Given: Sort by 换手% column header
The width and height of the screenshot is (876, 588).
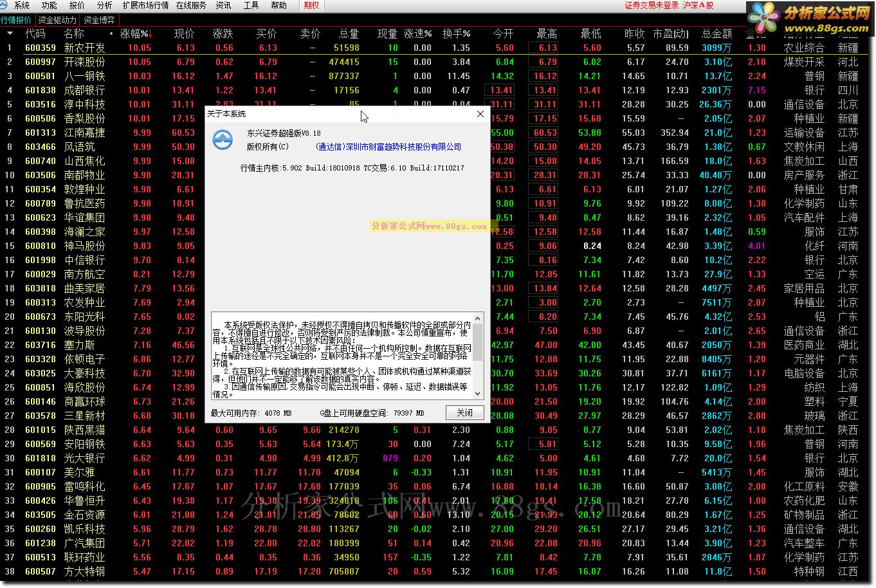Looking at the screenshot, I should pyautogui.click(x=456, y=33).
